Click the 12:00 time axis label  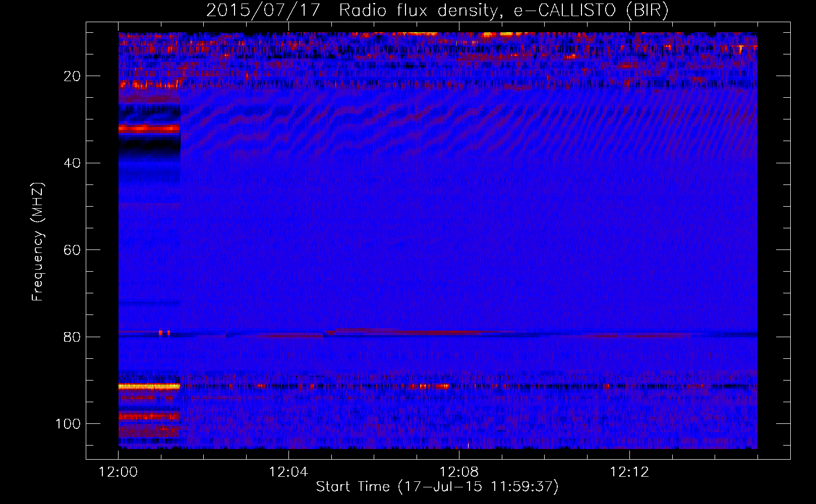click(118, 472)
